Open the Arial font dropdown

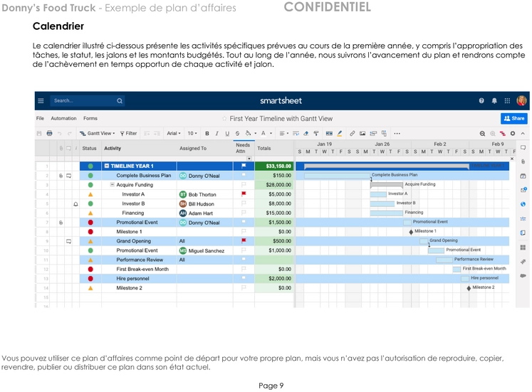174,134
